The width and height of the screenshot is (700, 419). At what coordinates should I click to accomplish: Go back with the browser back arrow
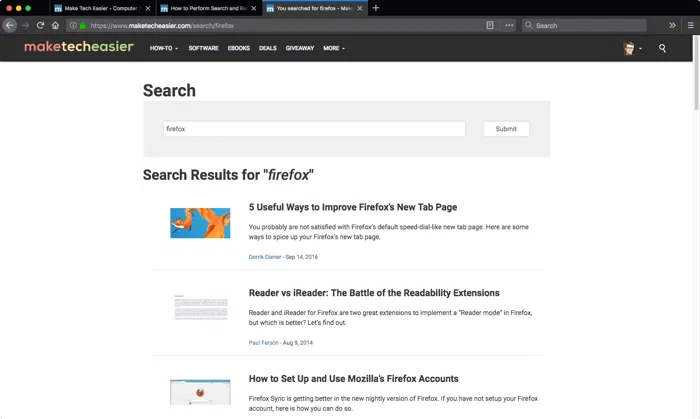pos(9,25)
